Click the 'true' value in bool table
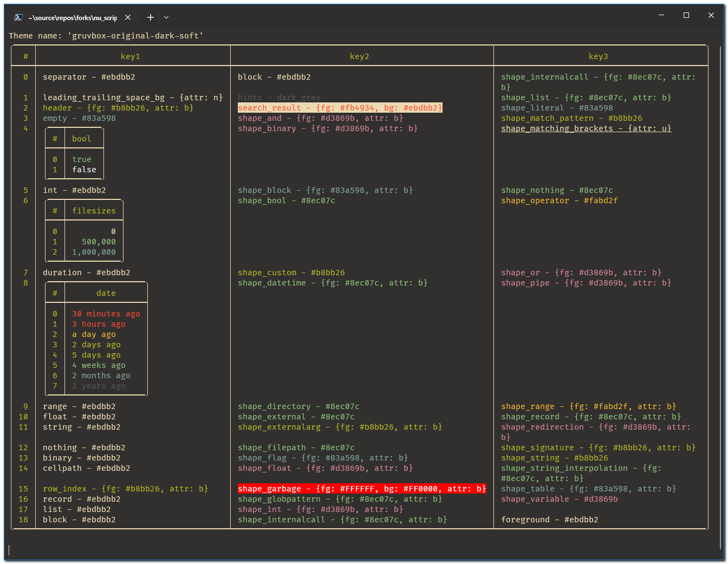 tap(82, 159)
